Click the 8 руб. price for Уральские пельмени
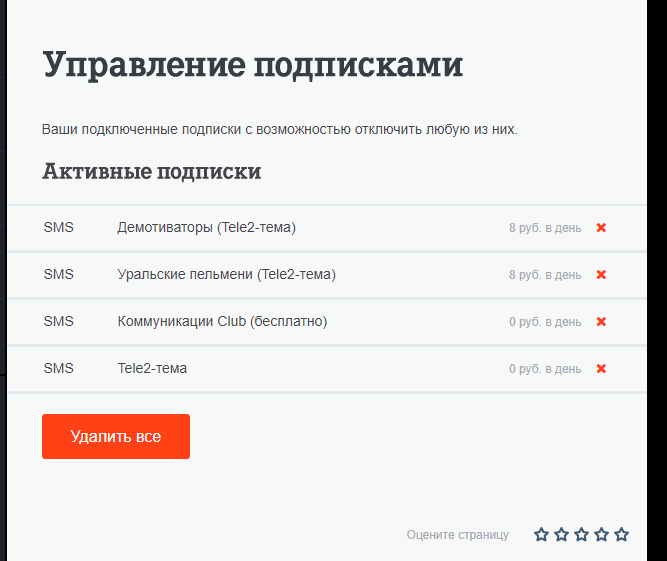The width and height of the screenshot is (667, 561). (544, 275)
